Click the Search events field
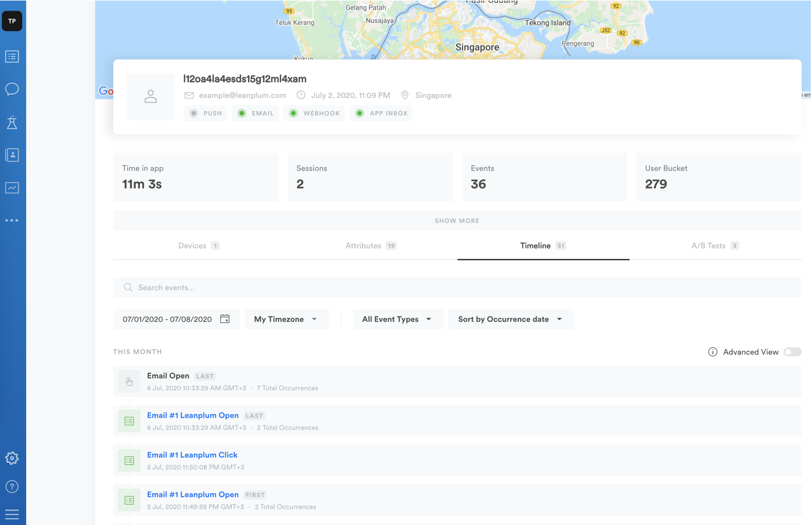This screenshot has height=525, width=812. point(457,287)
